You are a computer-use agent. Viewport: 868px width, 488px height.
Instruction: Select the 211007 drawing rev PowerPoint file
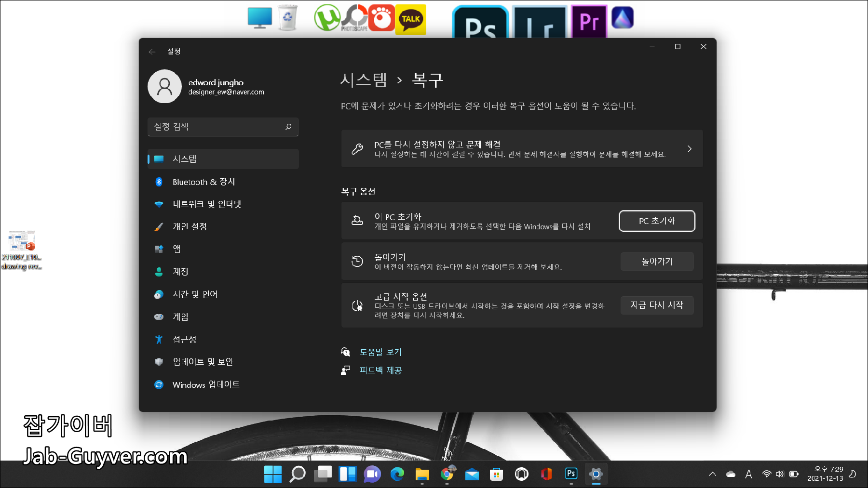pos(22,250)
